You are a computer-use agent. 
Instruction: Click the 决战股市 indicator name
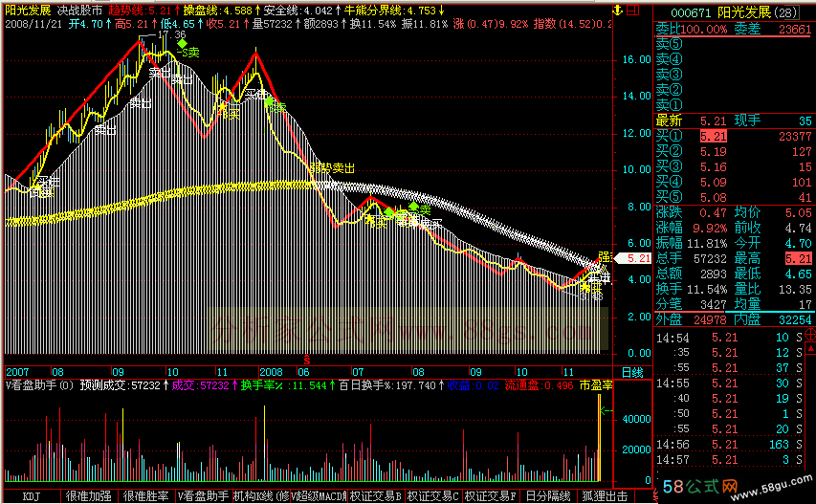(x=79, y=11)
